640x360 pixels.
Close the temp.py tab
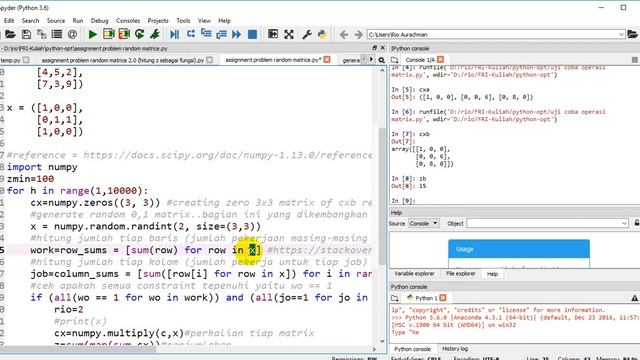click(26, 60)
